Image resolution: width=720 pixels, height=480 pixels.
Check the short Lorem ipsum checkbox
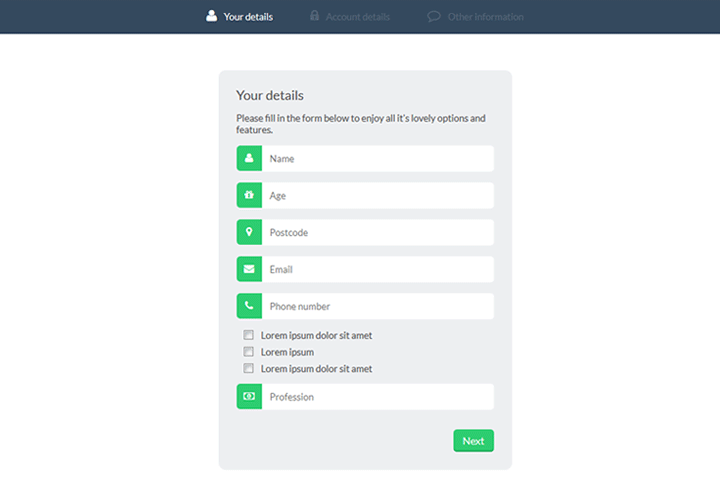pos(248,352)
